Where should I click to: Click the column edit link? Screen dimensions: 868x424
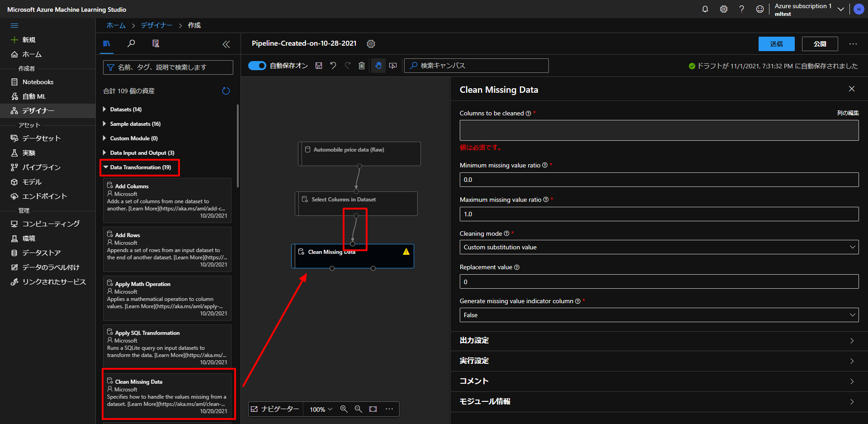point(848,113)
